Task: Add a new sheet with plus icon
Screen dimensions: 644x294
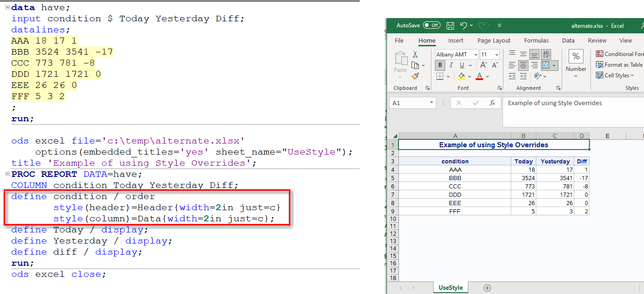Action: coord(487,288)
